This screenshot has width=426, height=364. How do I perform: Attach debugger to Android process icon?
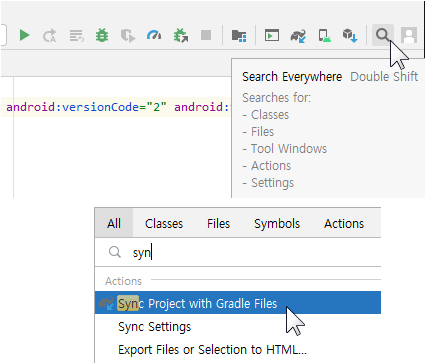point(180,35)
